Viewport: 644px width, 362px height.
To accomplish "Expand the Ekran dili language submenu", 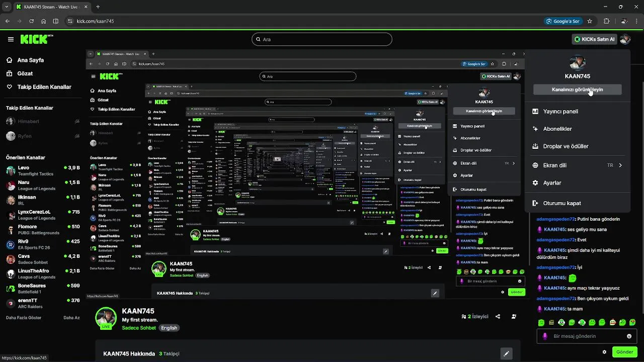I will click(578, 165).
